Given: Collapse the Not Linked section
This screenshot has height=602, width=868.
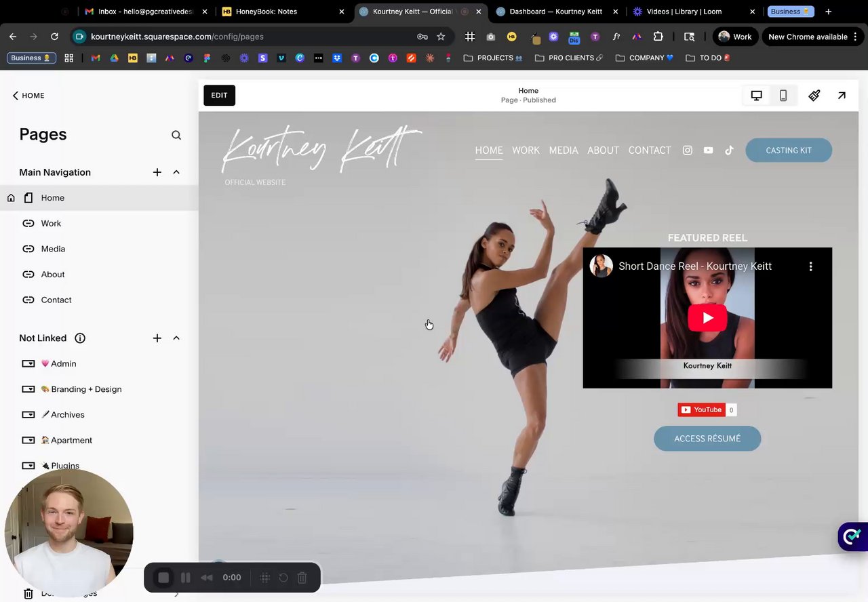Looking at the screenshot, I should coord(176,338).
